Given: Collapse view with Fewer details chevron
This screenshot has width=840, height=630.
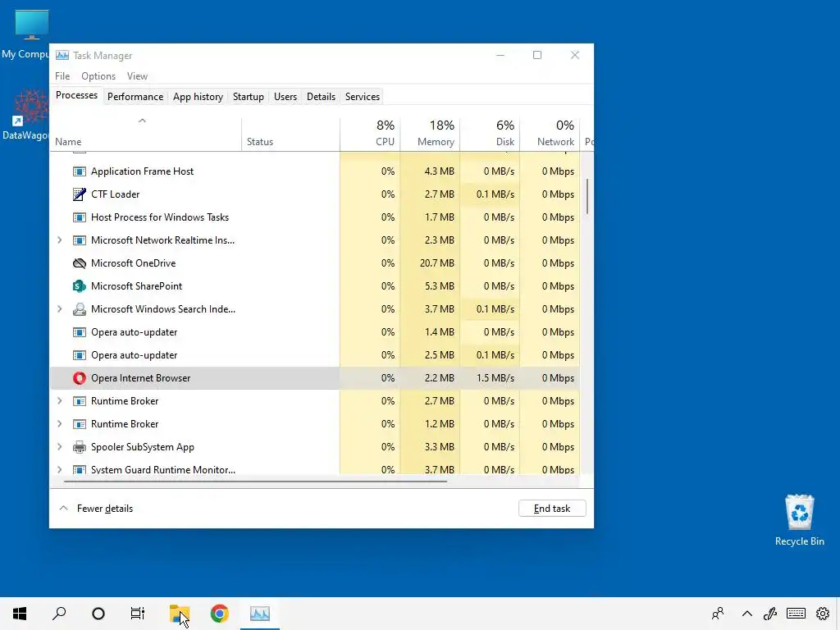Looking at the screenshot, I should point(63,508).
